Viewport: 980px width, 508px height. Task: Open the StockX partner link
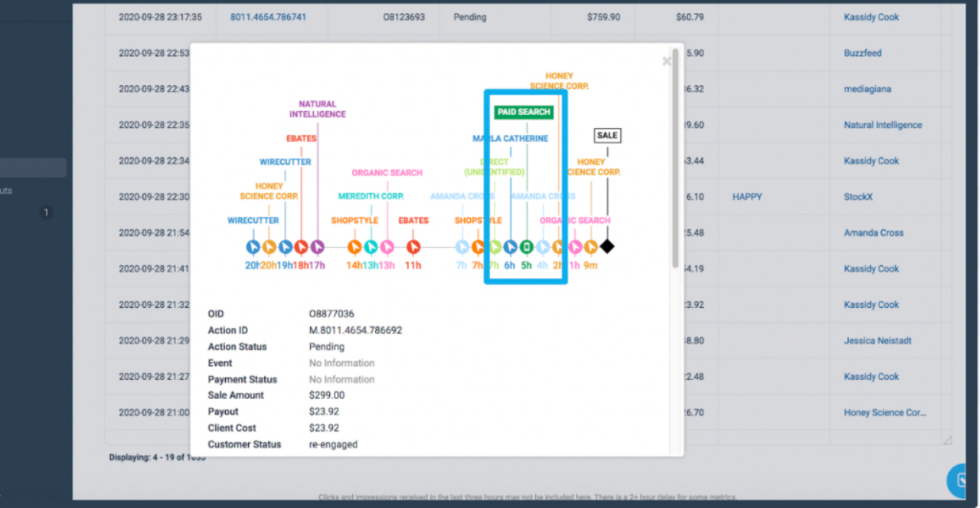[x=858, y=197]
